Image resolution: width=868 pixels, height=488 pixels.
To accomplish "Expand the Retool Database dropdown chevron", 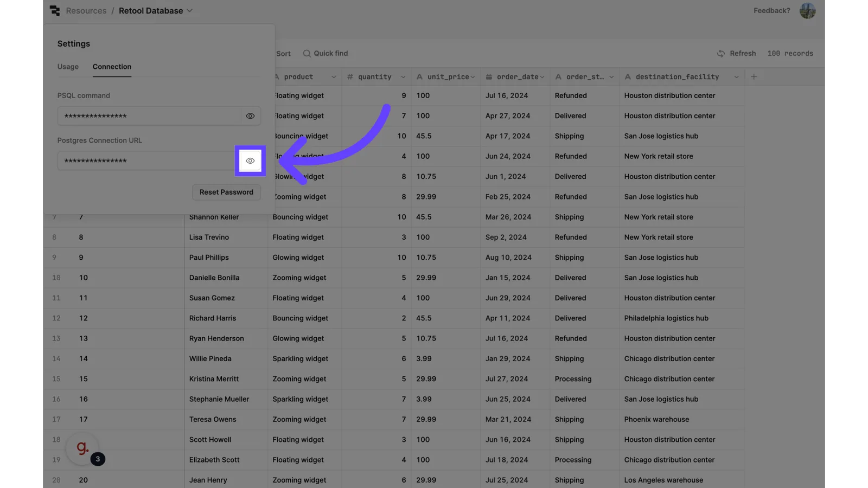I will point(189,11).
